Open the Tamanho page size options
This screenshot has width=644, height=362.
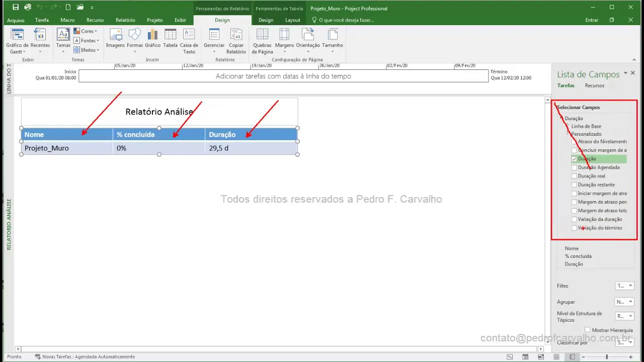[333, 41]
